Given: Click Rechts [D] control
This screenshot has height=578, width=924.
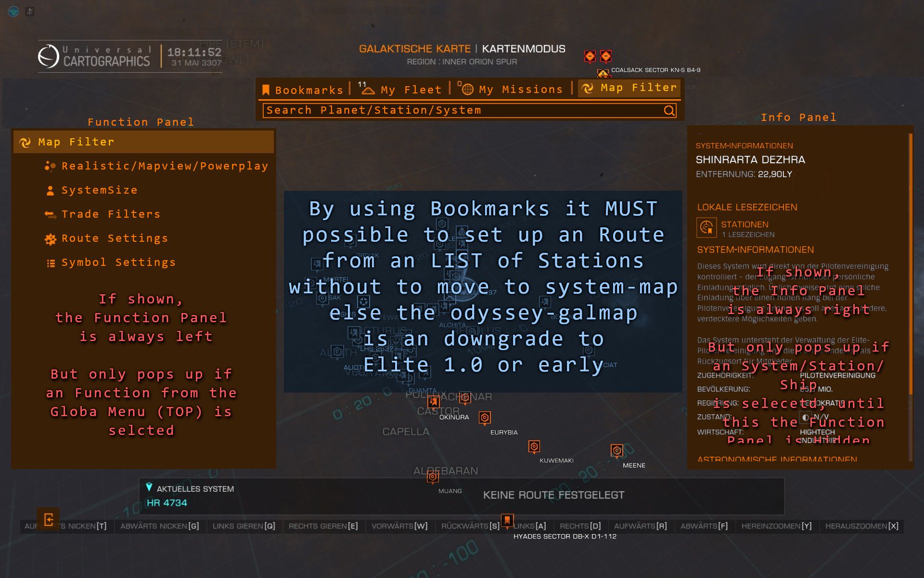Looking at the screenshot, I should click(580, 526).
